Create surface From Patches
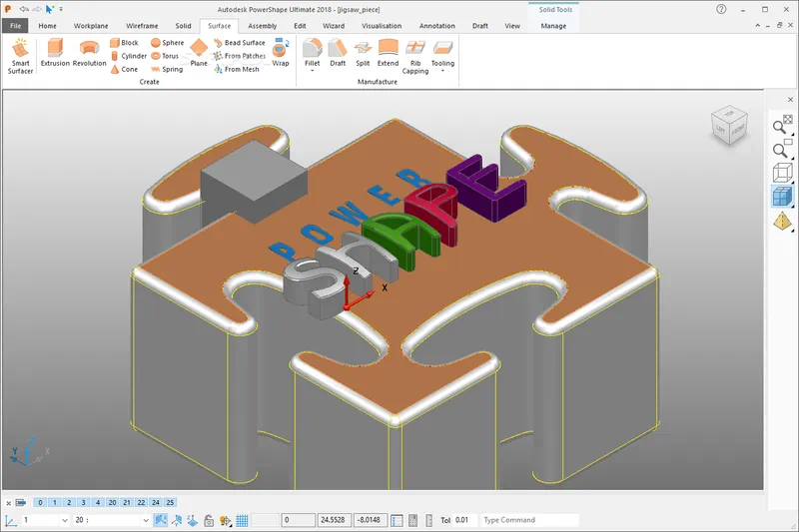Screen dimensions: 799x532 tap(240, 56)
